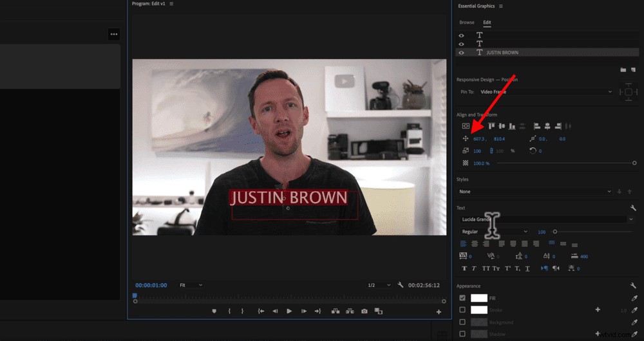Enable Faux Bold text style
The image size is (644, 341).
coord(464,268)
